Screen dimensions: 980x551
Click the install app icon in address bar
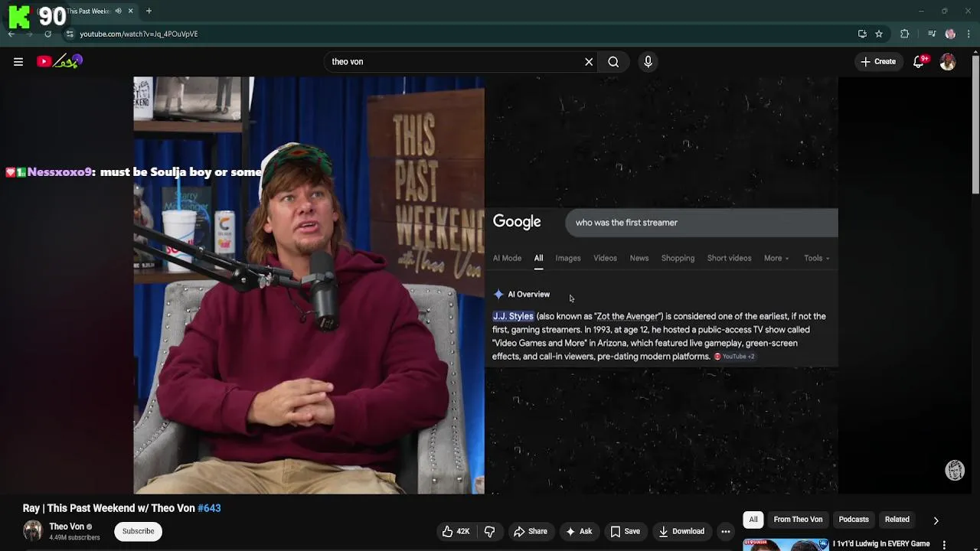pos(862,34)
